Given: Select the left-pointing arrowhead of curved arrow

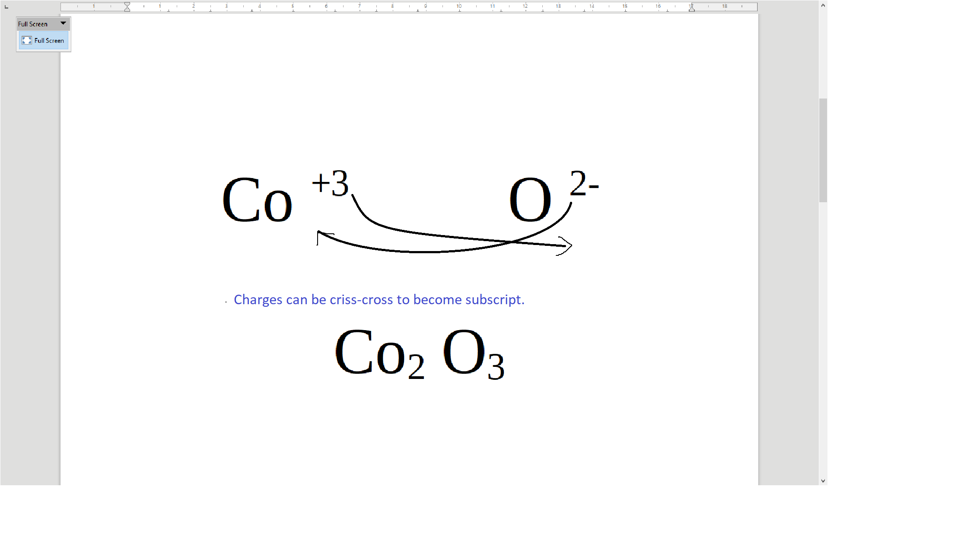Looking at the screenshot, I should click(321, 234).
